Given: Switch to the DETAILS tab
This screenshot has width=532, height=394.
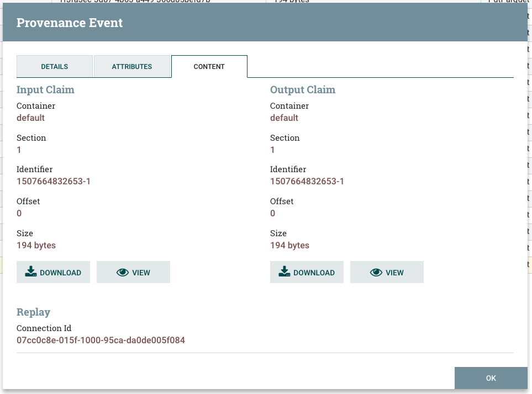Looking at the screenshot, I should (54, 66).
